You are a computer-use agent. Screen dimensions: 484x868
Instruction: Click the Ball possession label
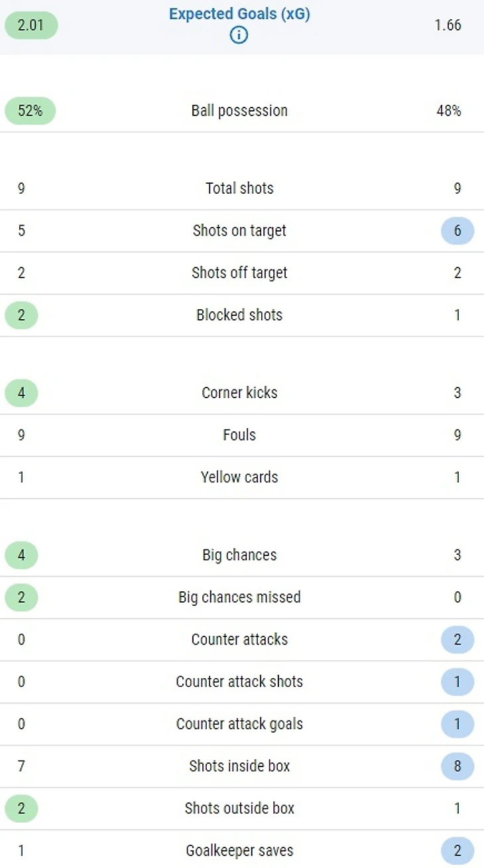[239, 111]
